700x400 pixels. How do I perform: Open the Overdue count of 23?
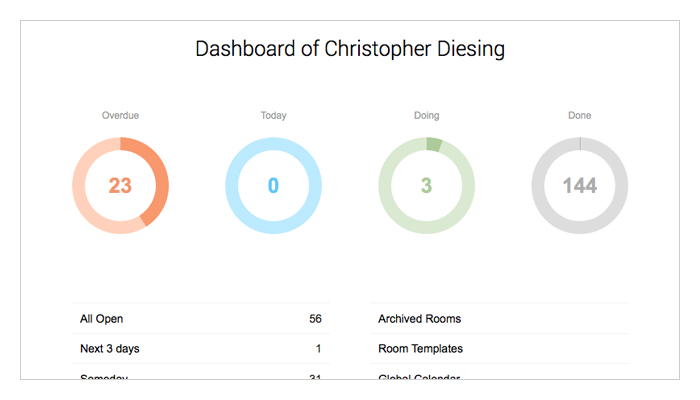coord(120,186)
